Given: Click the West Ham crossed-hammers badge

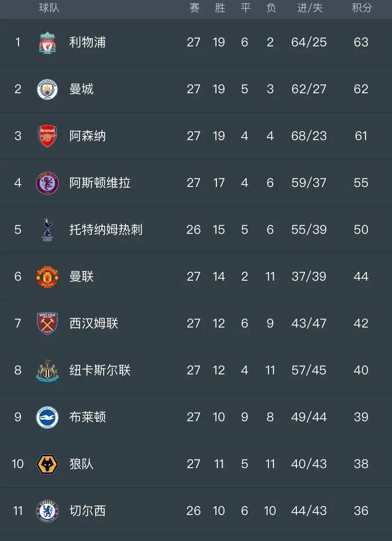Looking at the screenshot, I should coord(47,323).
